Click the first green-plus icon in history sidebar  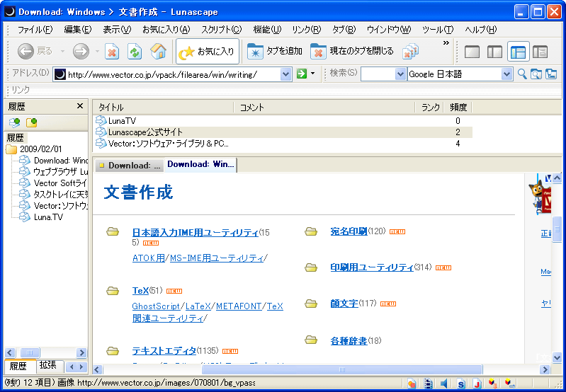[14, 122]
